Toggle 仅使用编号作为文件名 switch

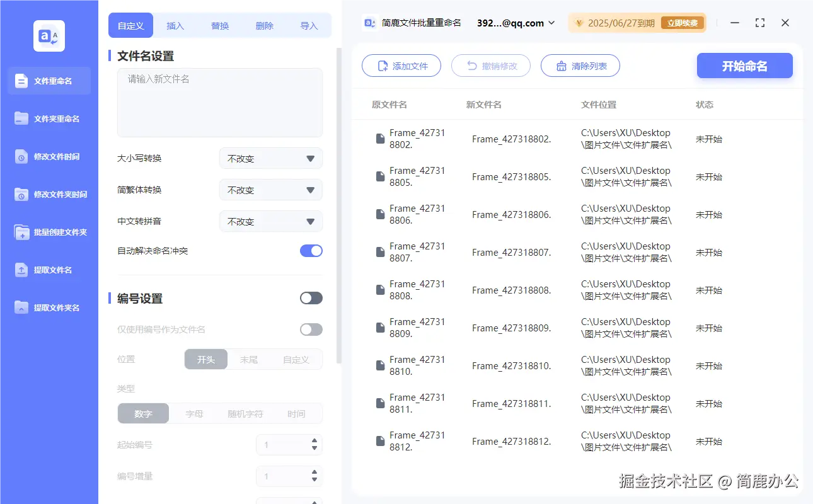[x=311, y=329]
